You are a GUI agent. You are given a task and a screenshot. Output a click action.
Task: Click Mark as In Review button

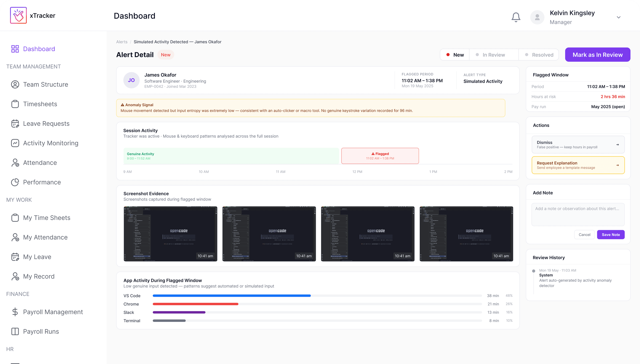(598, 55)
